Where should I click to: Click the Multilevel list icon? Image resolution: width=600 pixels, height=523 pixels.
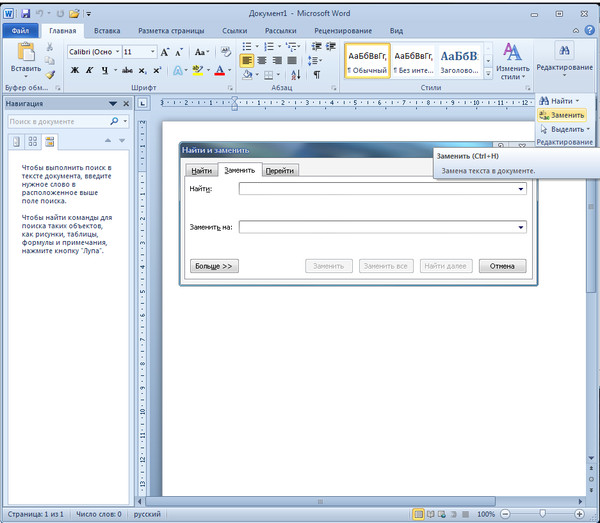[291, 47]
